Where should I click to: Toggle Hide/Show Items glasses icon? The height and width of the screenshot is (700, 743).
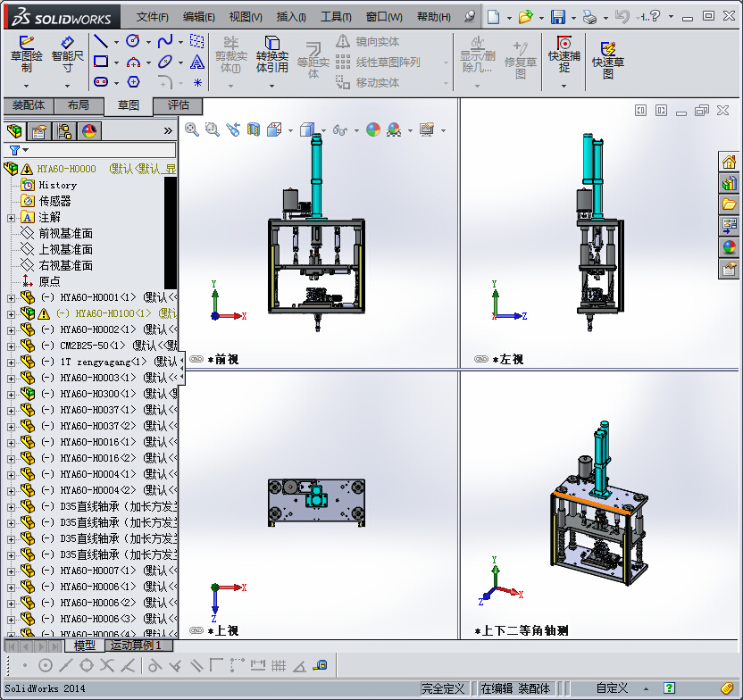click(x=339, y=129)
